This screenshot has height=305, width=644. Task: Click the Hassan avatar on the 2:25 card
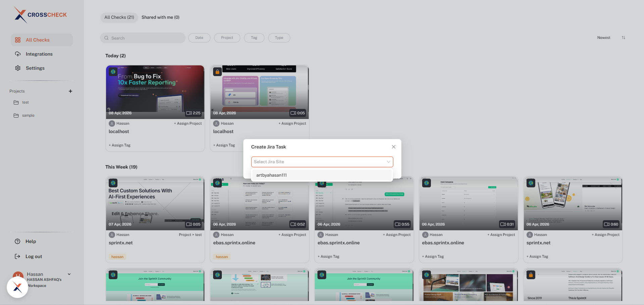pos(112,123)
